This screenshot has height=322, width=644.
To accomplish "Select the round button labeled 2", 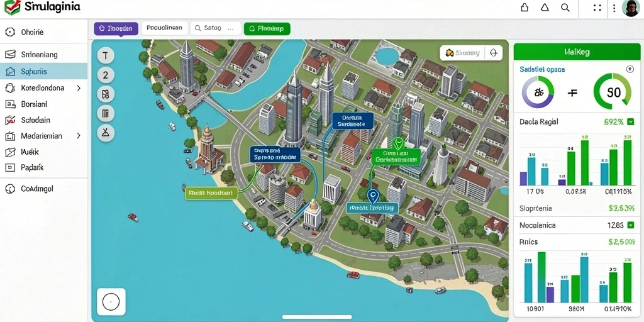I will [106, 75].
